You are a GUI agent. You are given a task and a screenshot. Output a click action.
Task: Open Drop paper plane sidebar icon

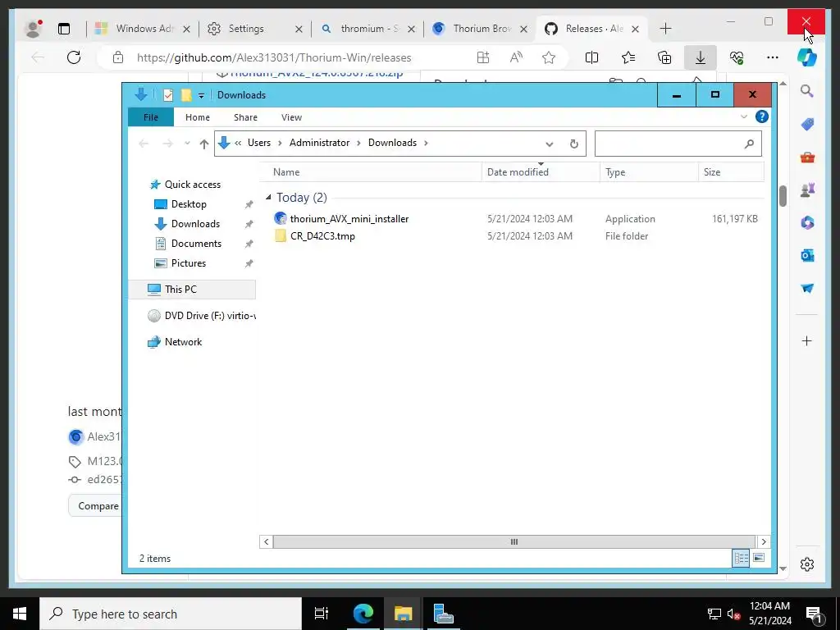click(x=807, y=288)
